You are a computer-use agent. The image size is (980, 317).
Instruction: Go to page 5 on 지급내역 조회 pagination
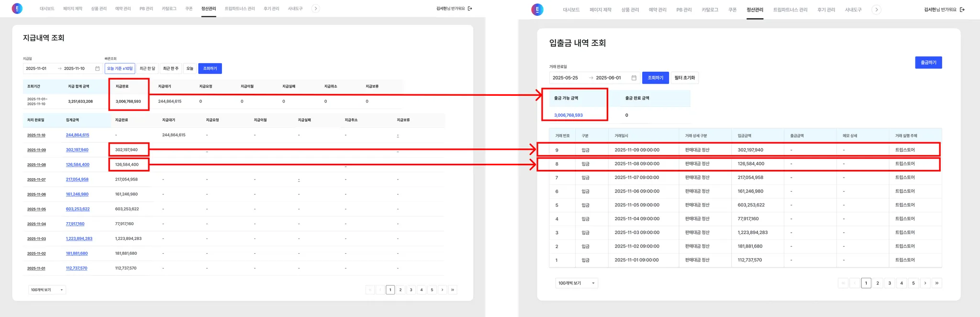[432, 290]
